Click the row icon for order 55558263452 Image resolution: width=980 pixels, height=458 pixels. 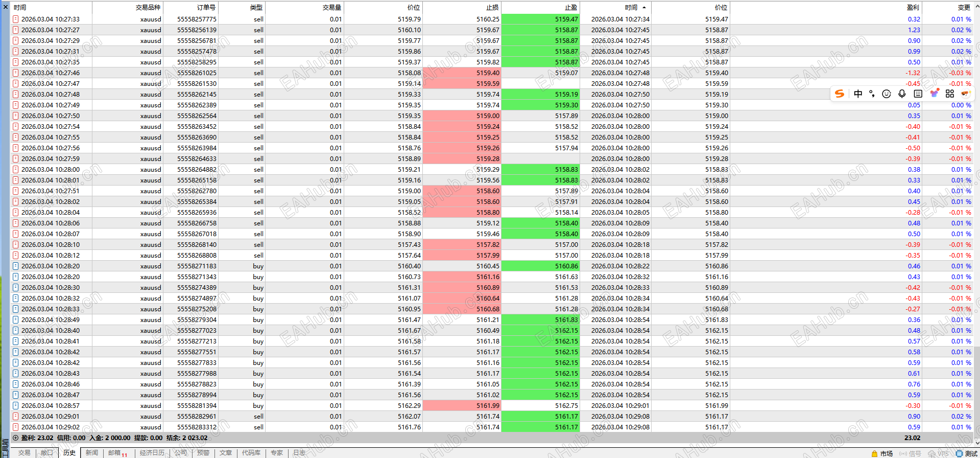point(16,127)
